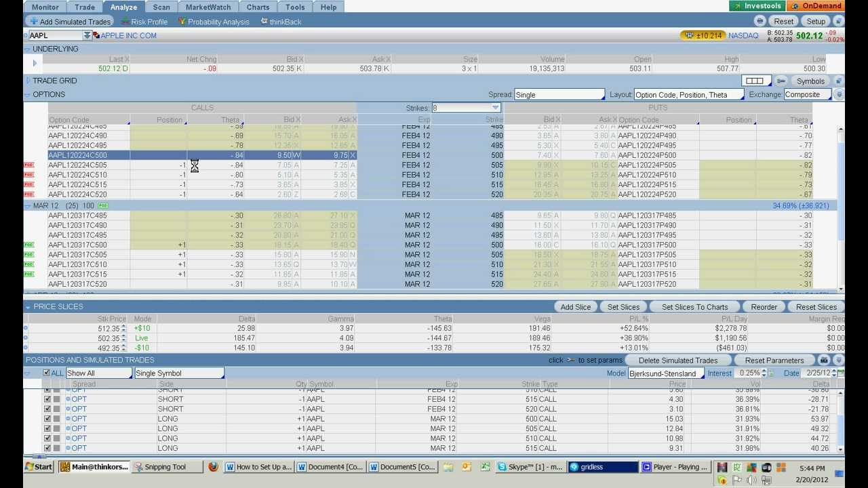Click the AAPL symbol input field
This screenshot has width=868, height=488.
point(55,35)
